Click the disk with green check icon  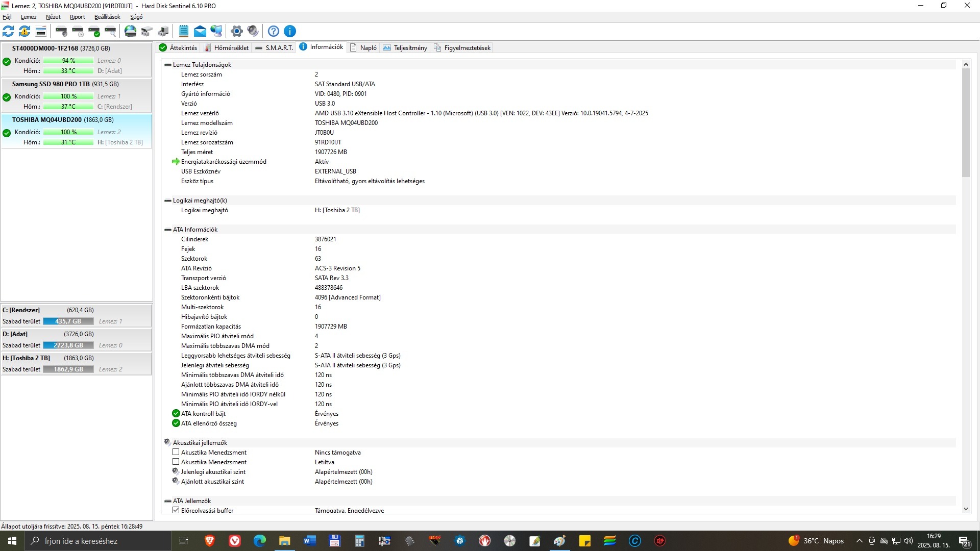point(94,32)
